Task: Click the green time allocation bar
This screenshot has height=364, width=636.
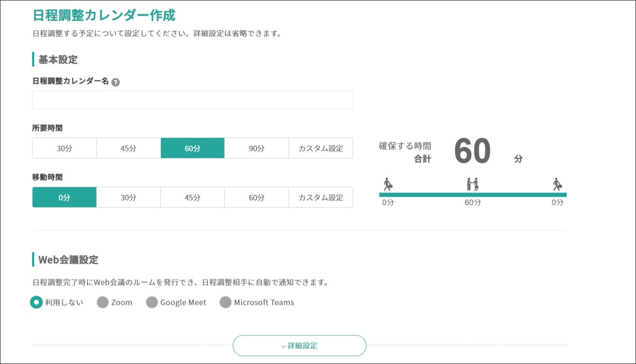Action: (473, 195)
